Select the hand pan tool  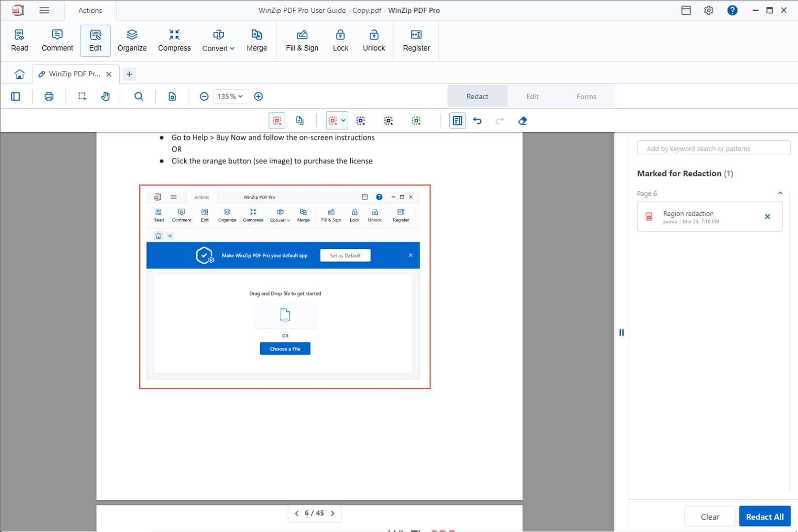tap(105, 97)
